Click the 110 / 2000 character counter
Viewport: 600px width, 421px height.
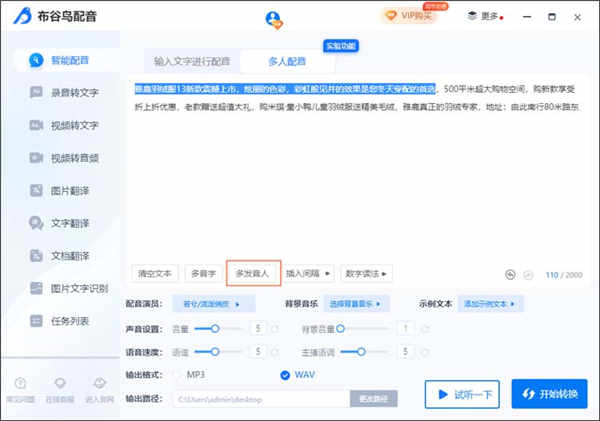click(564, 275)
